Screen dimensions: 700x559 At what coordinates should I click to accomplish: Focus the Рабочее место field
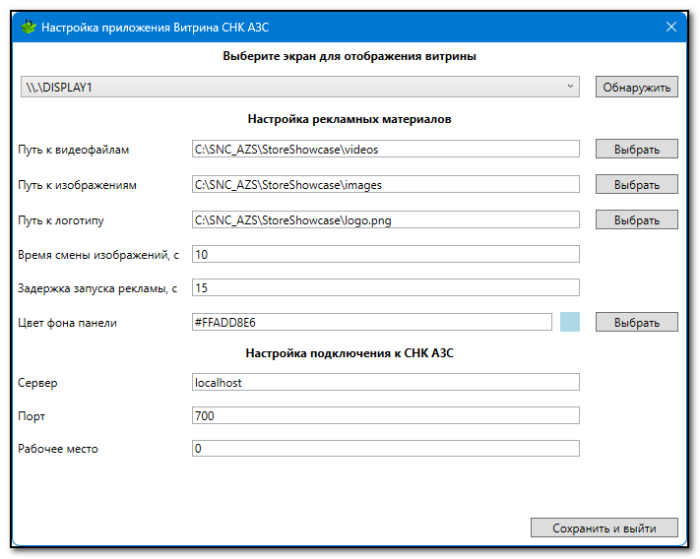coord(386,448)
